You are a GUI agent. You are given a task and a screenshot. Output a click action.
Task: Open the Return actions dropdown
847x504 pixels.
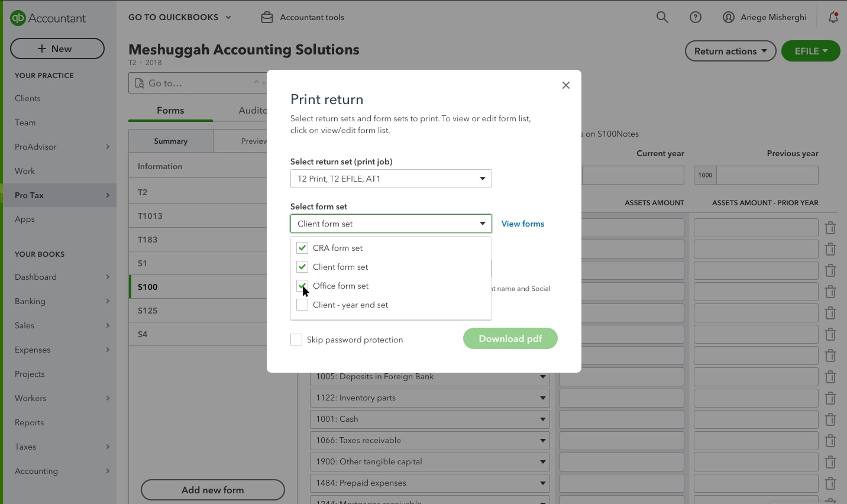click(730, 51)
